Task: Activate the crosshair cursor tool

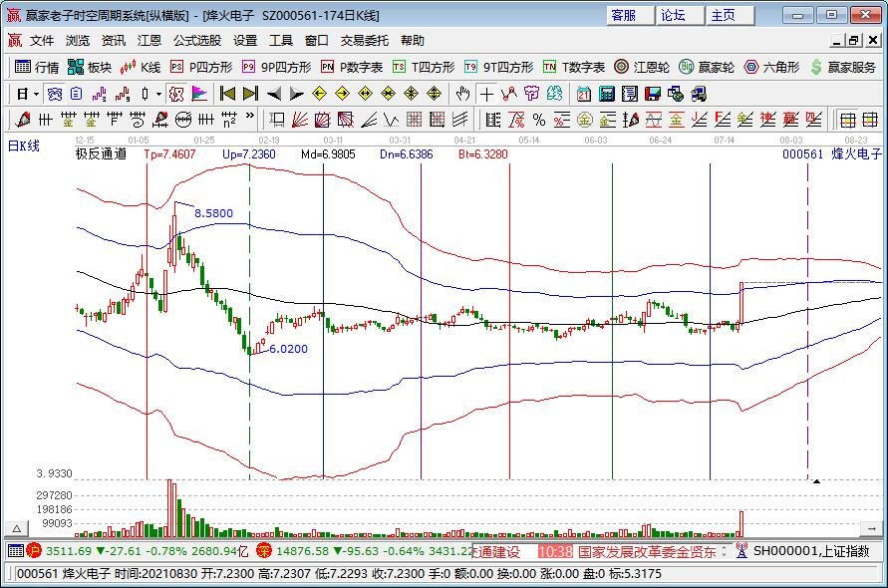Action: 485,94
